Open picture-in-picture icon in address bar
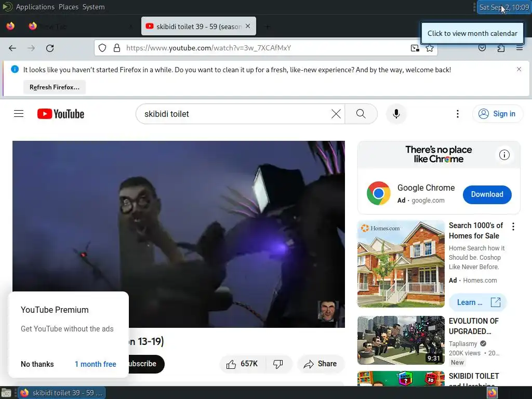This screenshot has width=532, height=399. click(x=415, y=48)
